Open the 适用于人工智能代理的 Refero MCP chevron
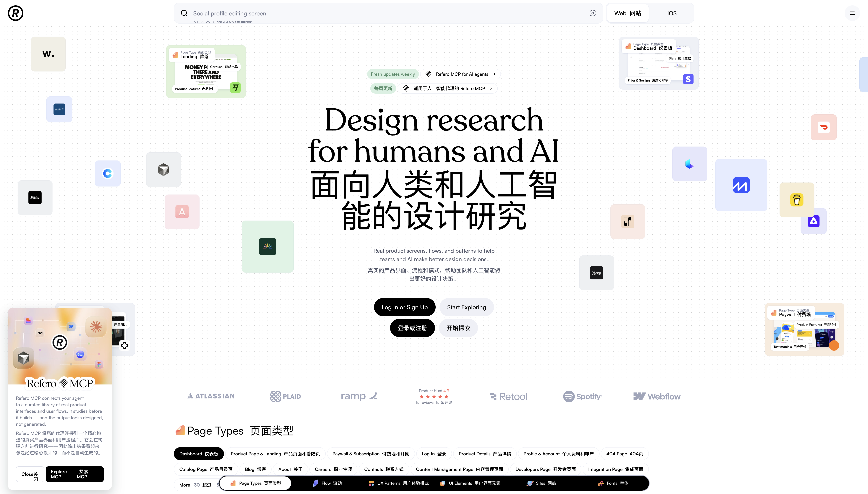The image size is (868, 494). (491, 88)
